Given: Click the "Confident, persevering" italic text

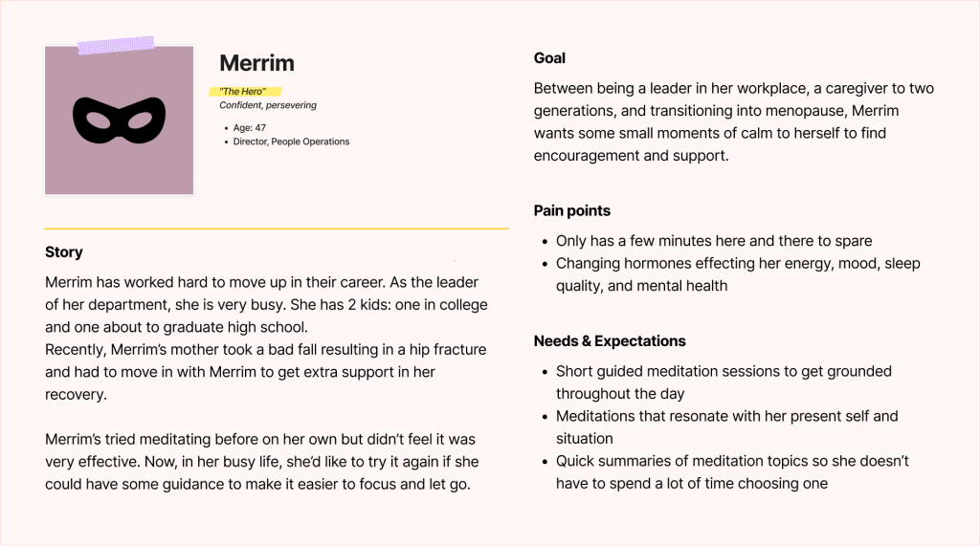Looking at the screenshot, I should tap(268, 105).
